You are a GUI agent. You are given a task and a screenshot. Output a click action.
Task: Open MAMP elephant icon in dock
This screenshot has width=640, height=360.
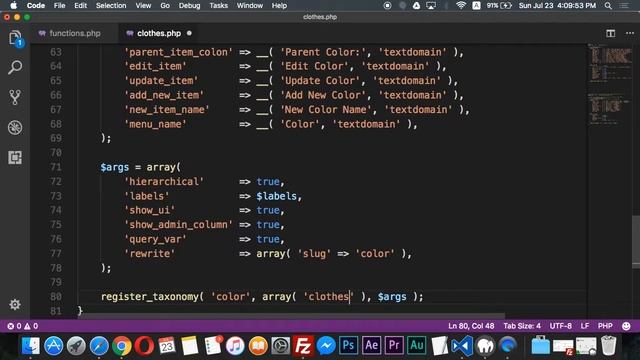(x=485, y=346)
